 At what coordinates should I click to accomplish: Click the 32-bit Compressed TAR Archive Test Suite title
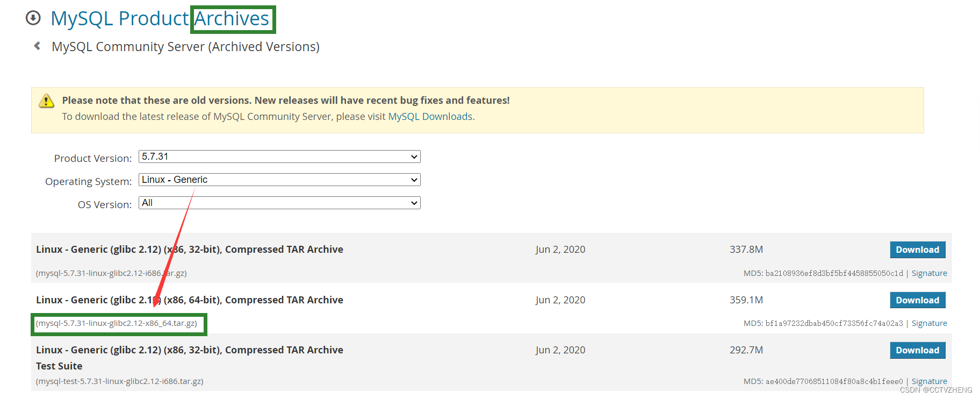point(190,358)
